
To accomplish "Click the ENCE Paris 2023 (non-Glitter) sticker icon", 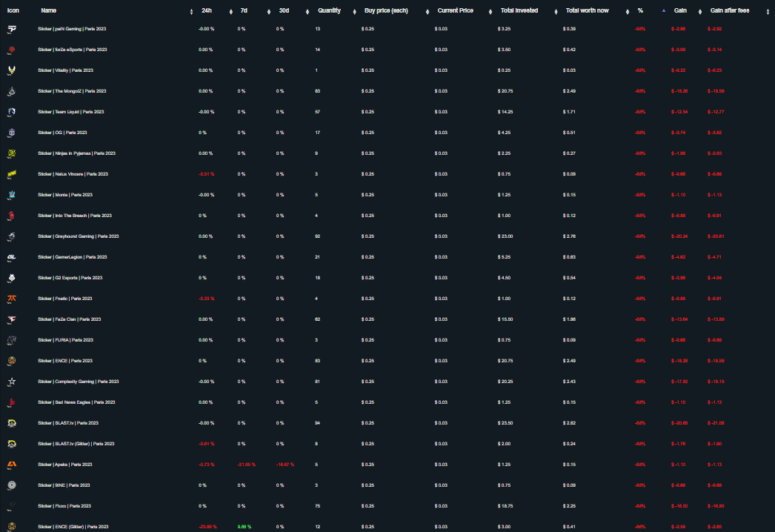I will [x=12, y=362].
